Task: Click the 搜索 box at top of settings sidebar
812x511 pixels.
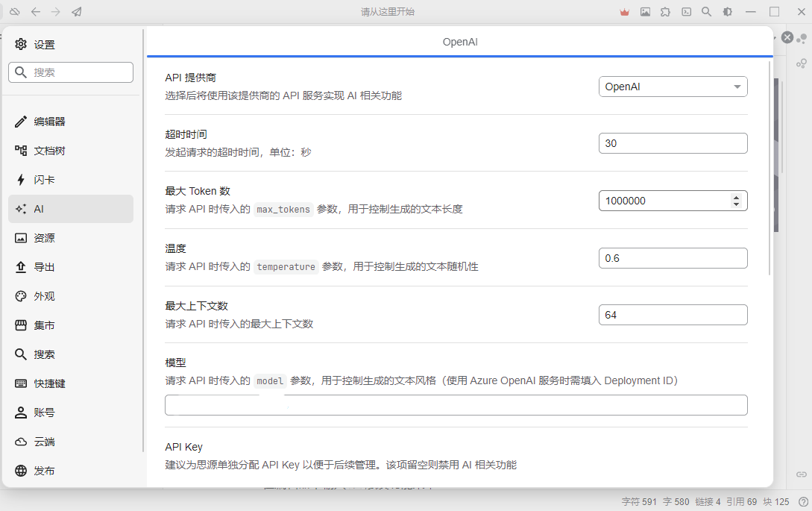Action: tap(71, 72)
